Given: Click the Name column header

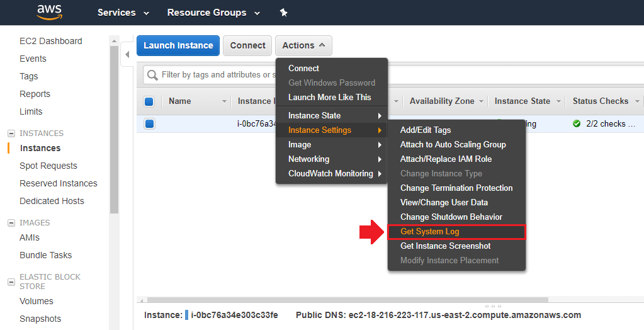Looking at the screenshot, I should [x=180, y=101].
